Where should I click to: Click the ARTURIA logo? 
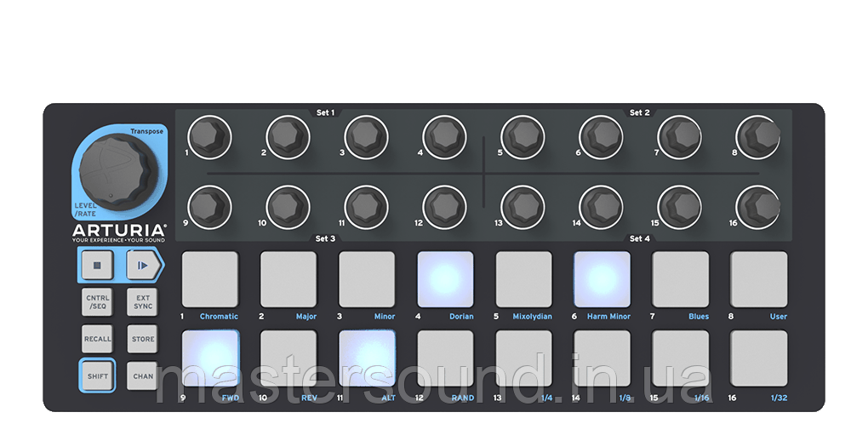[119, 232]
